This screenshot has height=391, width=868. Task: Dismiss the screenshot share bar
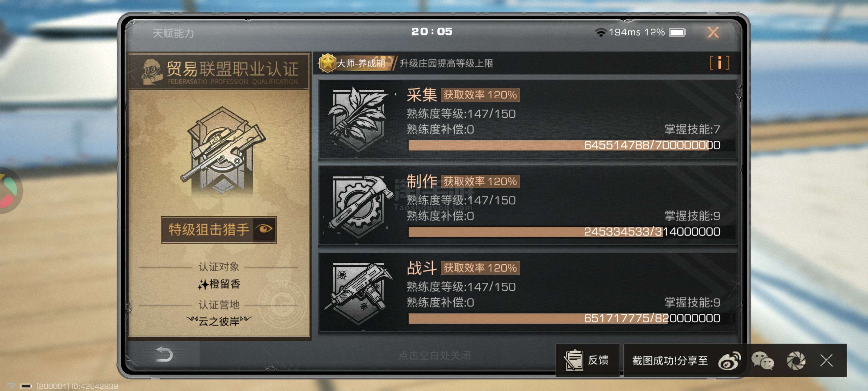826,360
